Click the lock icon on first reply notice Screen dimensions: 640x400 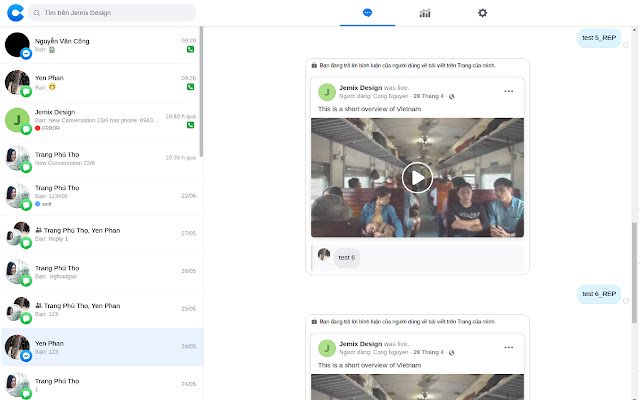(314, 65)
